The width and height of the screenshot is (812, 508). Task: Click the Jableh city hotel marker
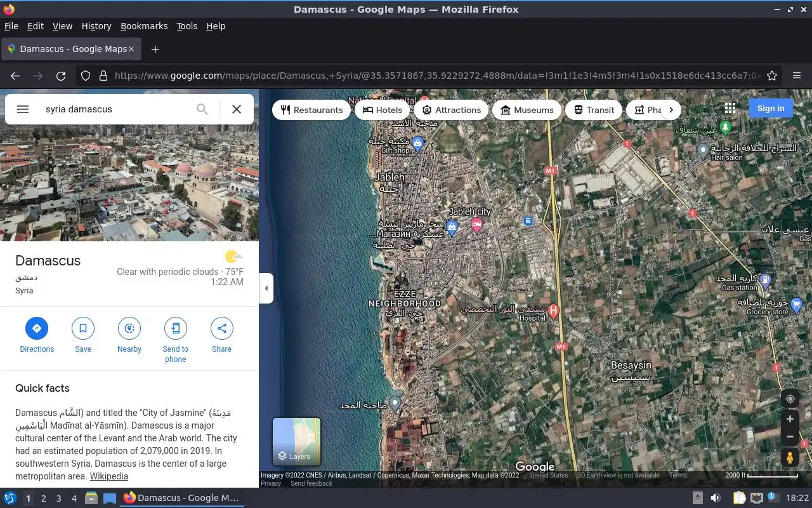pos(476,224)
